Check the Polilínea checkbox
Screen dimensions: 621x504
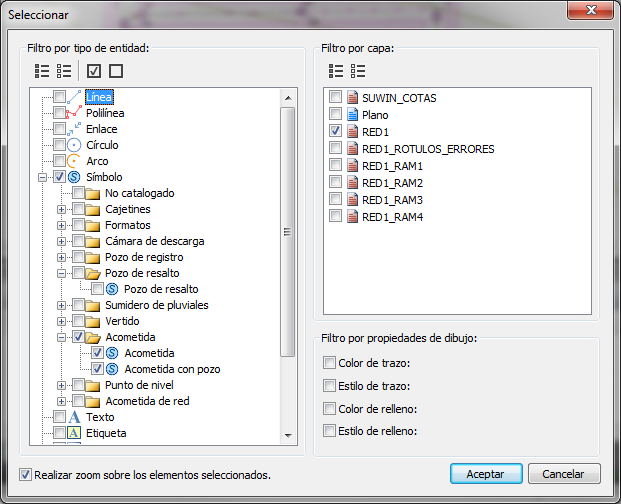click(x=60, y=112)
